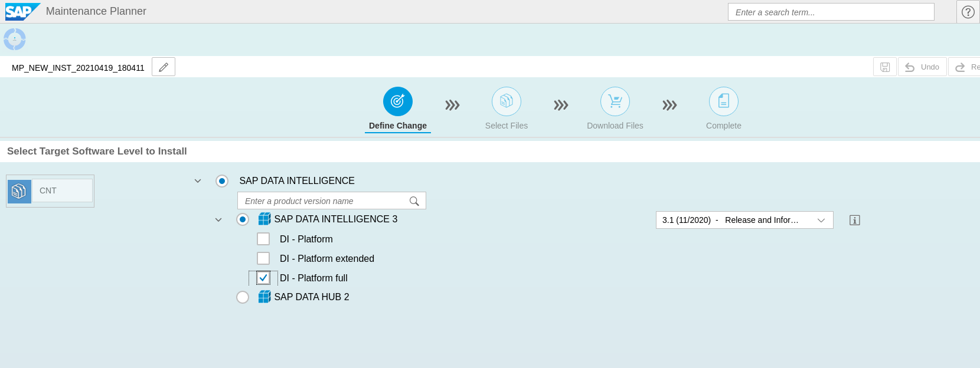Click the CNT system cube icon
This screenshot has width=980, height=368.
click(19, 191)
